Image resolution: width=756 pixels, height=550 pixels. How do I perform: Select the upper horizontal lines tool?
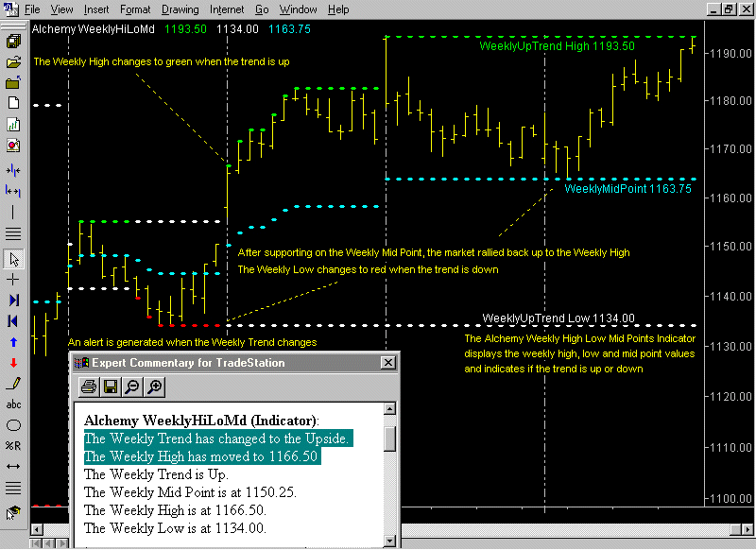tap(13, 234)
